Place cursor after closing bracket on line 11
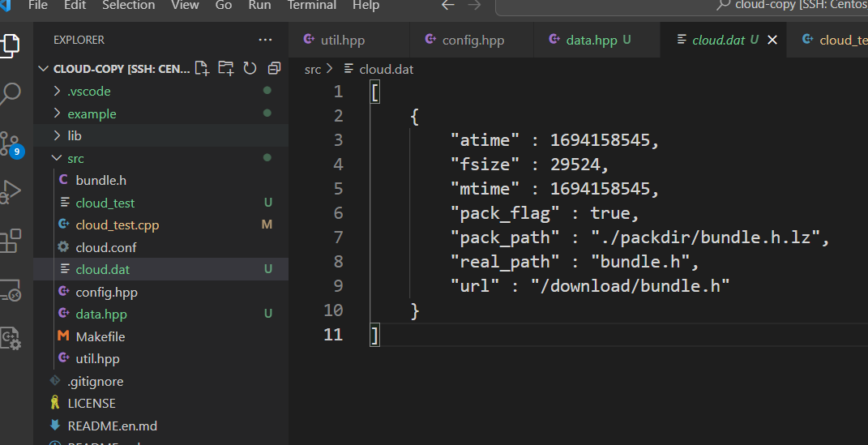The height and width of the screenshot is (445, 868). (380, 335)
